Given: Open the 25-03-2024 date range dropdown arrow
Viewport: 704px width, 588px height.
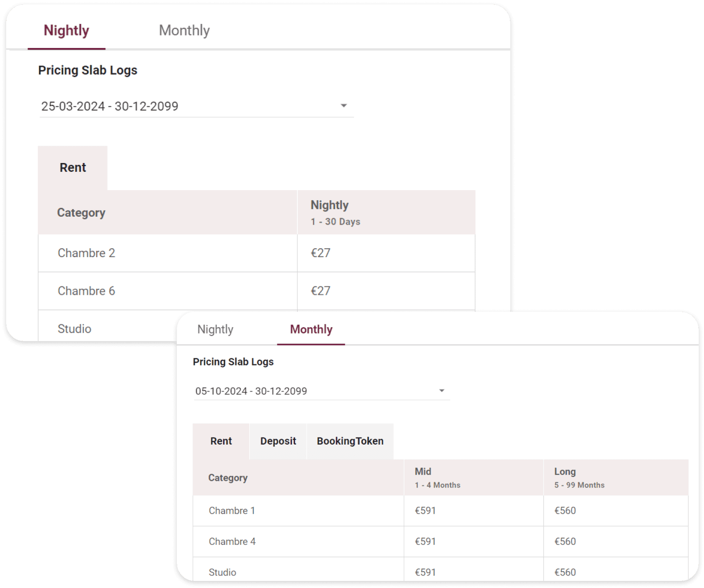Looking at the screenshot, I should tap(344, 106).
